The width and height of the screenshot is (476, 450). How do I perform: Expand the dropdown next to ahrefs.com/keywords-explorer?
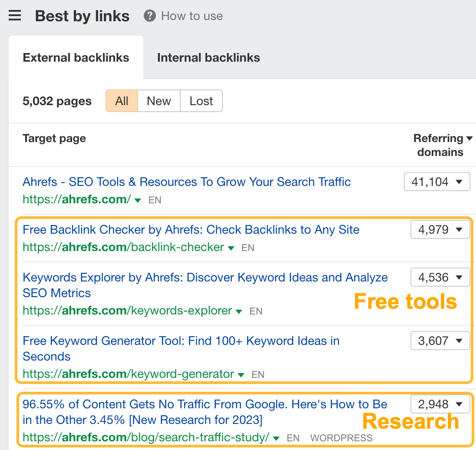tap(238, 311)
